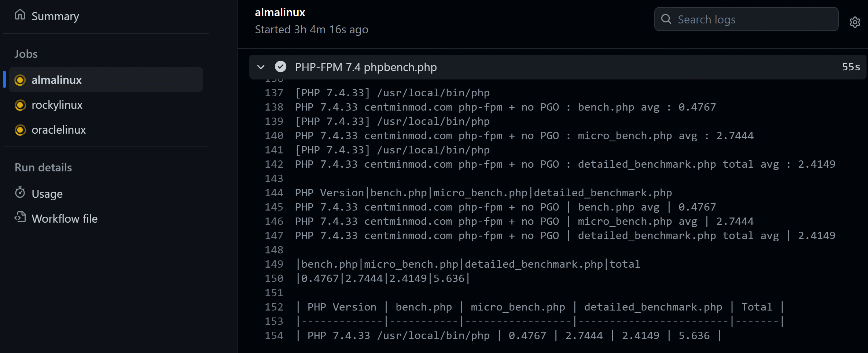Click the Summary home icon
868x353 pixels.
point(20,15)
